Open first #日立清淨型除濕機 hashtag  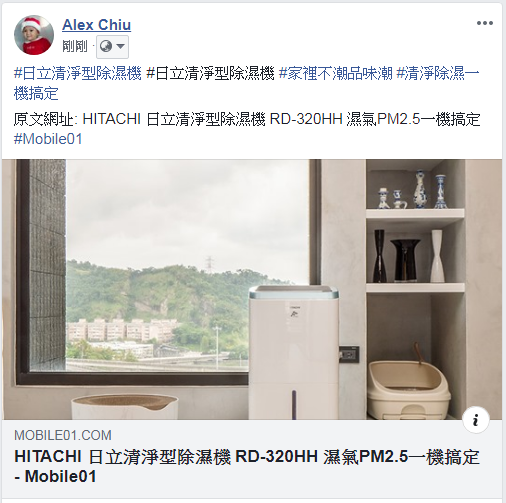click(78, 73)
